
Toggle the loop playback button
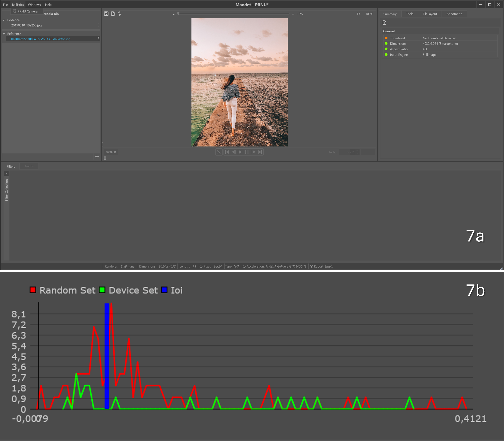pyautogui.click(x=219, y=152)
